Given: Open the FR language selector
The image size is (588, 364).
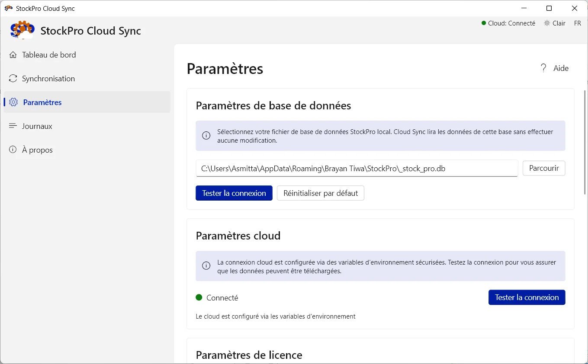Looking at the screenshot, I should pos(578,23).
